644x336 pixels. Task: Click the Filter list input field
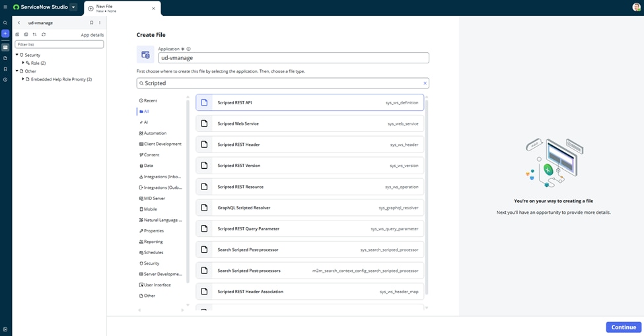(59, 44)
